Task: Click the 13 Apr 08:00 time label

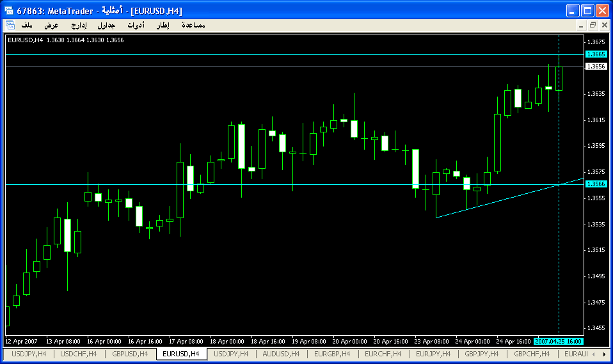Action: point(63,342)
